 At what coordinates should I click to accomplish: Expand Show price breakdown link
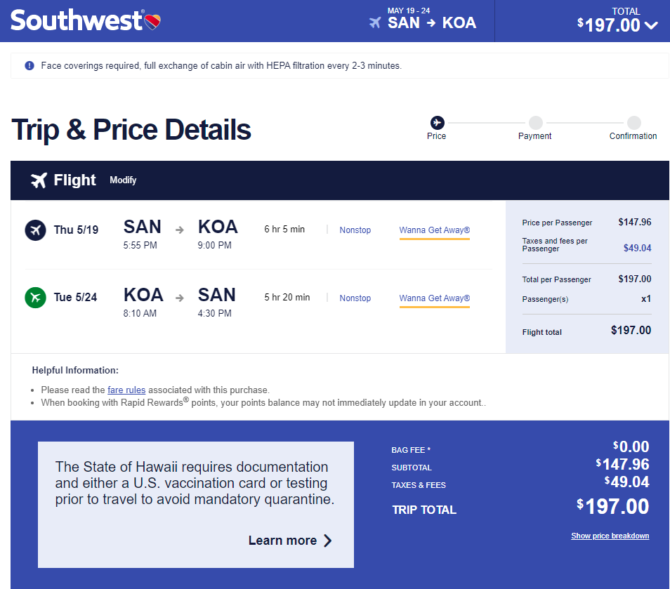tap(610, 536)
